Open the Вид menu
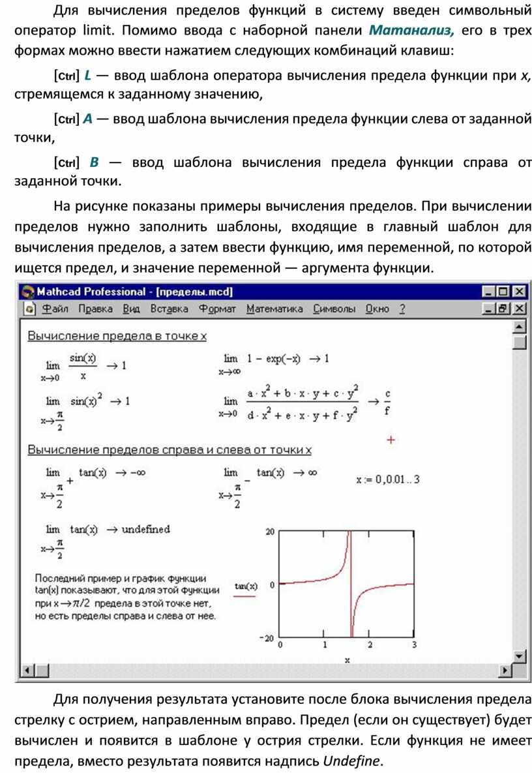The height and width of the screenshot is (773, 532). coord(131,309)
